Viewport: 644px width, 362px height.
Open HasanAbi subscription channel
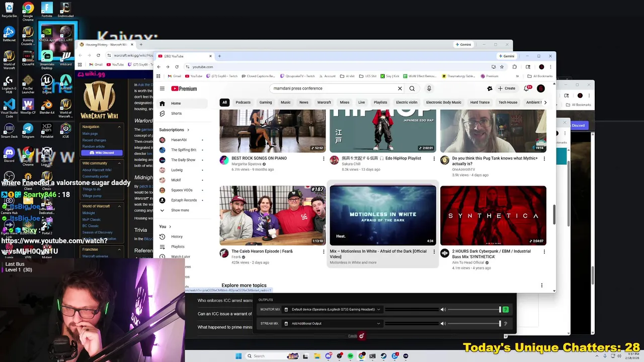coord(179,140)
